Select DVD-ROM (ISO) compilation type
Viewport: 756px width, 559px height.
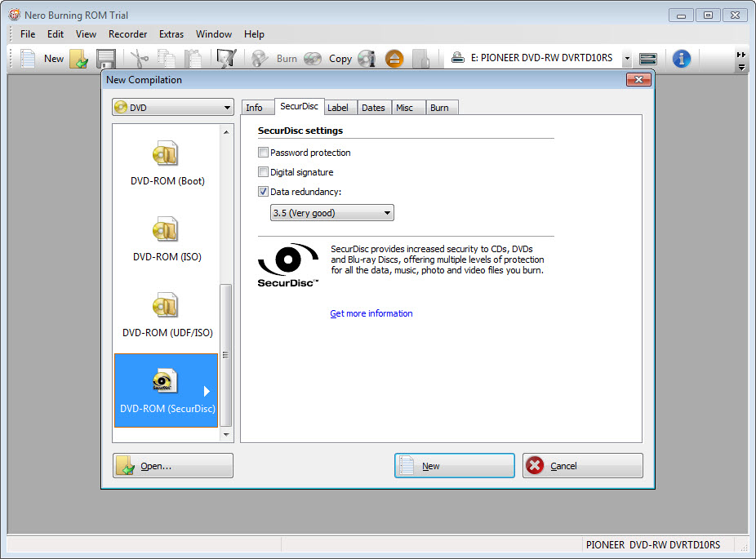pos(166,237)
